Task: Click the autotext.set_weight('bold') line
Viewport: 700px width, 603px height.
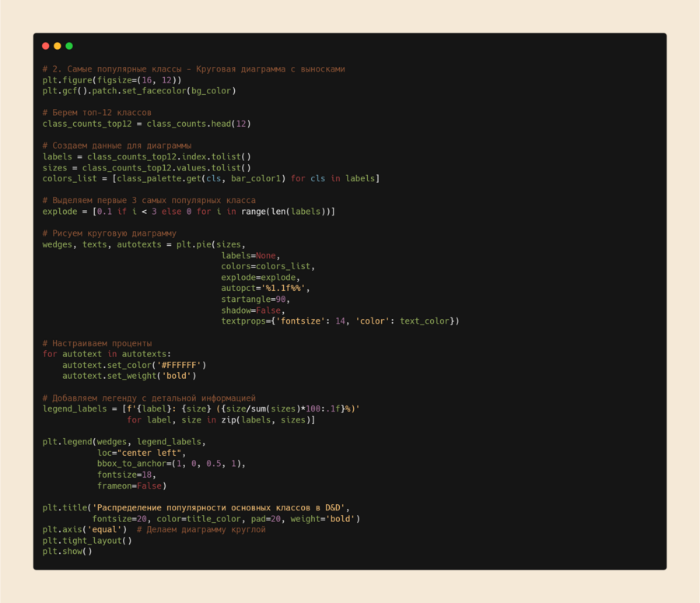Action: [x=129, y=375]
